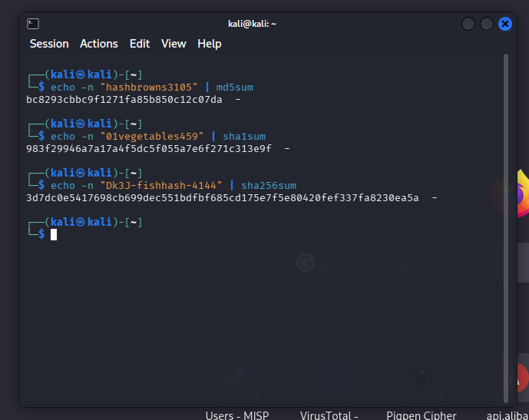Open the Help menu
The width and height of the screenshot is (529, 420).
click(210, 44)
